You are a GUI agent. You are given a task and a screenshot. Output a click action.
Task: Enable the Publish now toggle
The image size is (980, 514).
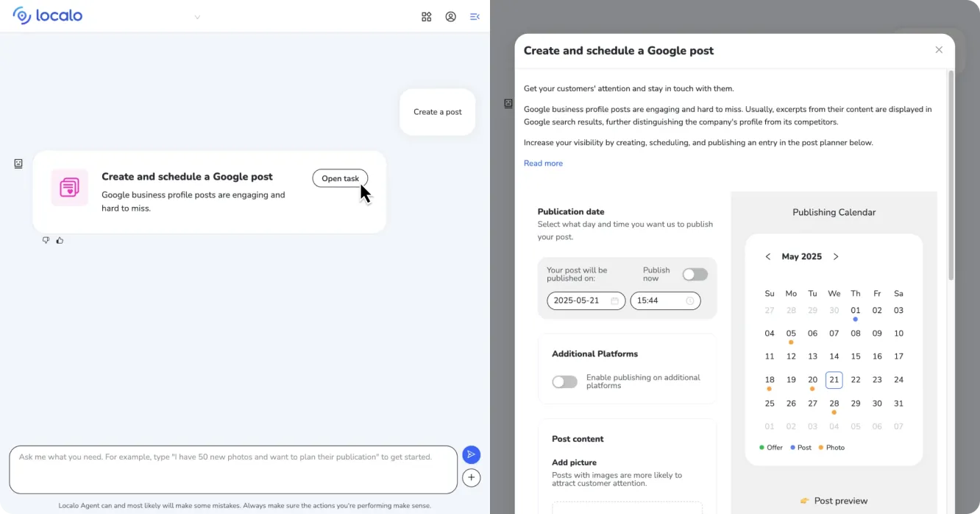695,274
